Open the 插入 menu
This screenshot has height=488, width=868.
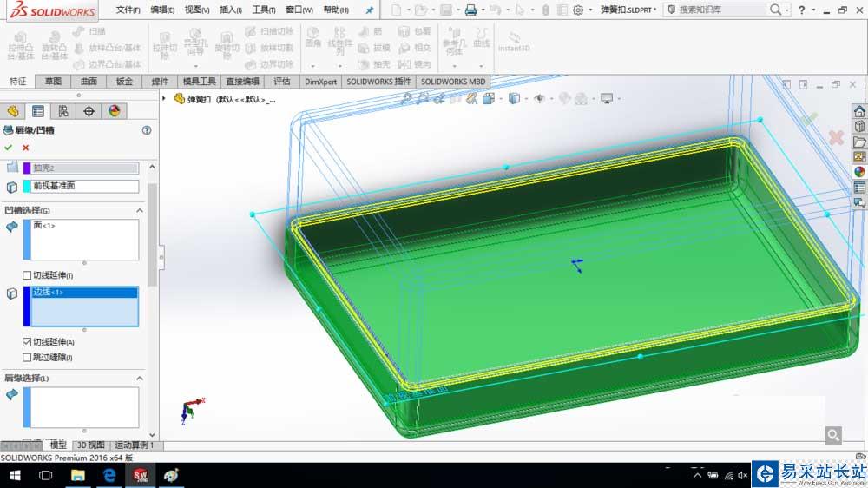(x=231, y=10)
